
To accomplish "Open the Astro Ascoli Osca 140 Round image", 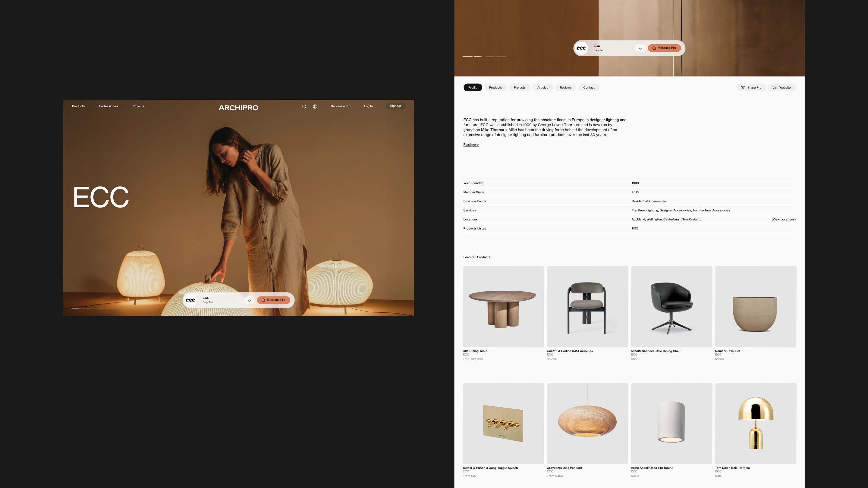I will tap(671, 424).
